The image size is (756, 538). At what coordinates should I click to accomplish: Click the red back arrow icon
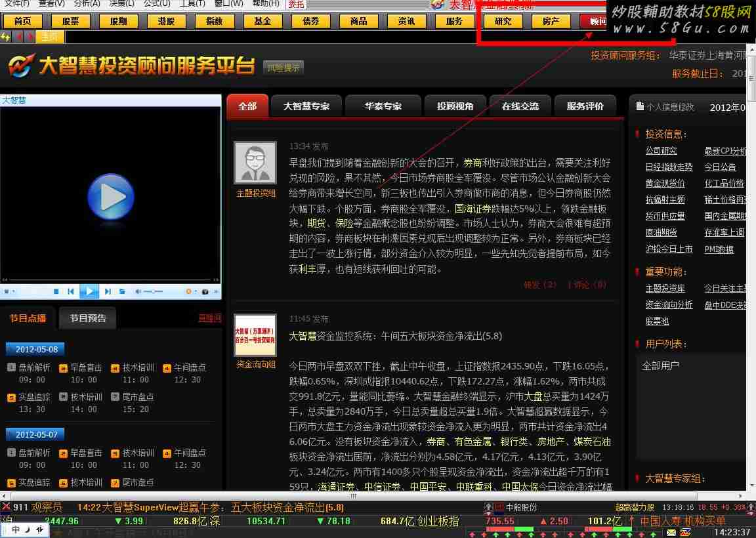(19, 37)
